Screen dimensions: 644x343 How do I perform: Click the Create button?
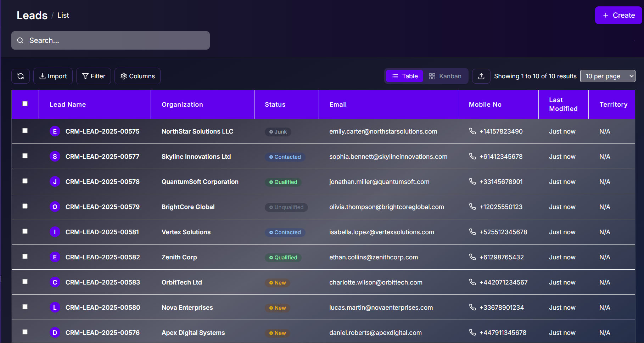tap(618, 15)
